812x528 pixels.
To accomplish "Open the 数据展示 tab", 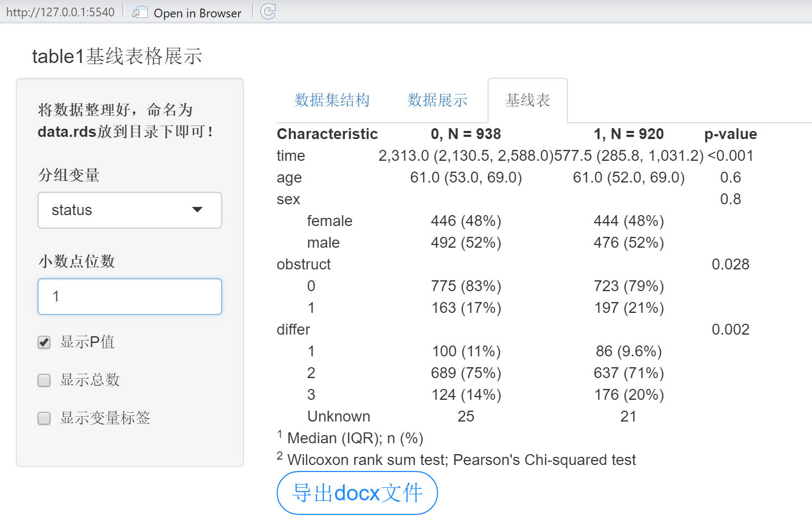I will [x=438, y=100].
